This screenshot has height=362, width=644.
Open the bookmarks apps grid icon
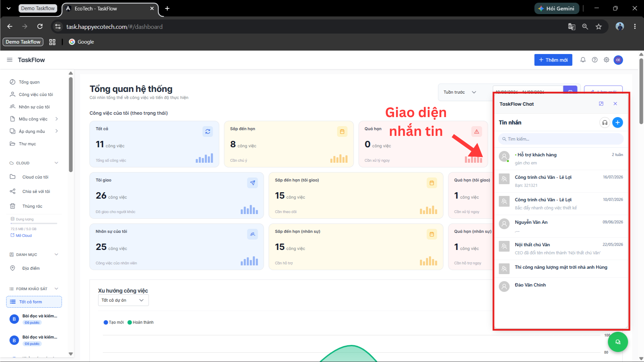[52, 42]
